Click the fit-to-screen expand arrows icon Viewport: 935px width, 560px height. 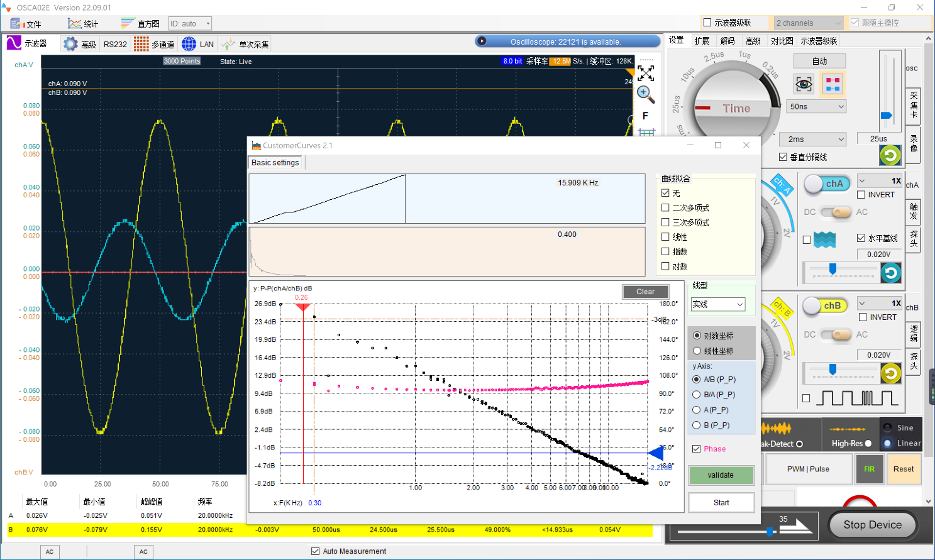646,74
